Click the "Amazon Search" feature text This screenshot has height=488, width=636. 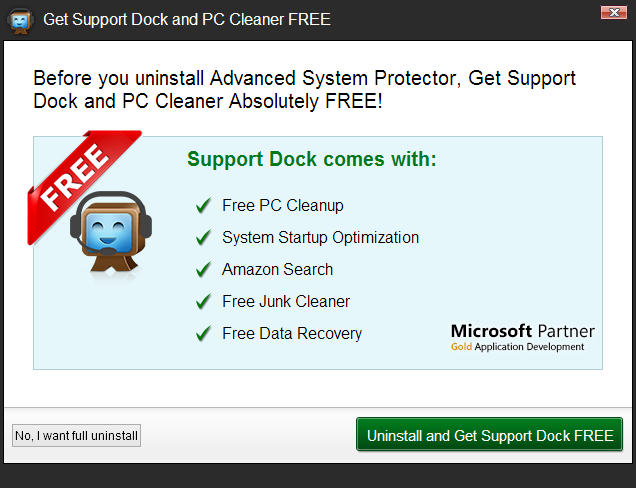(x=278, y=270)
